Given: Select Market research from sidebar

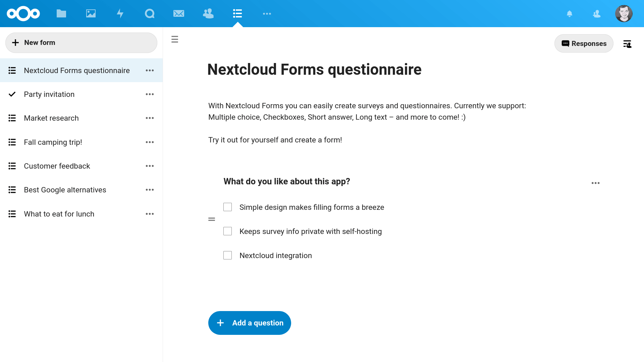Looking at the screenshot, I should pyautogui.click(x=51, y=118).
